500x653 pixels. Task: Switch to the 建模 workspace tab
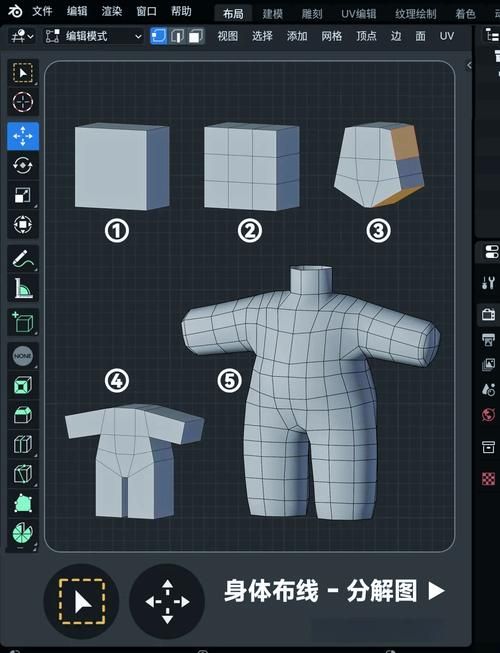coord(273,14)
